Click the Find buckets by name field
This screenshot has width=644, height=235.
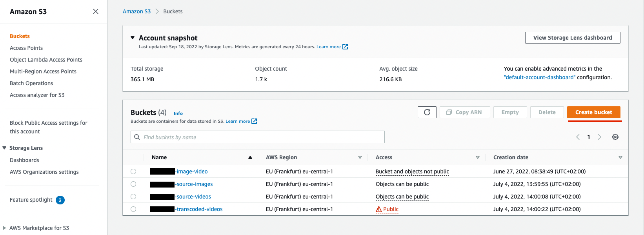coord(259,137)
